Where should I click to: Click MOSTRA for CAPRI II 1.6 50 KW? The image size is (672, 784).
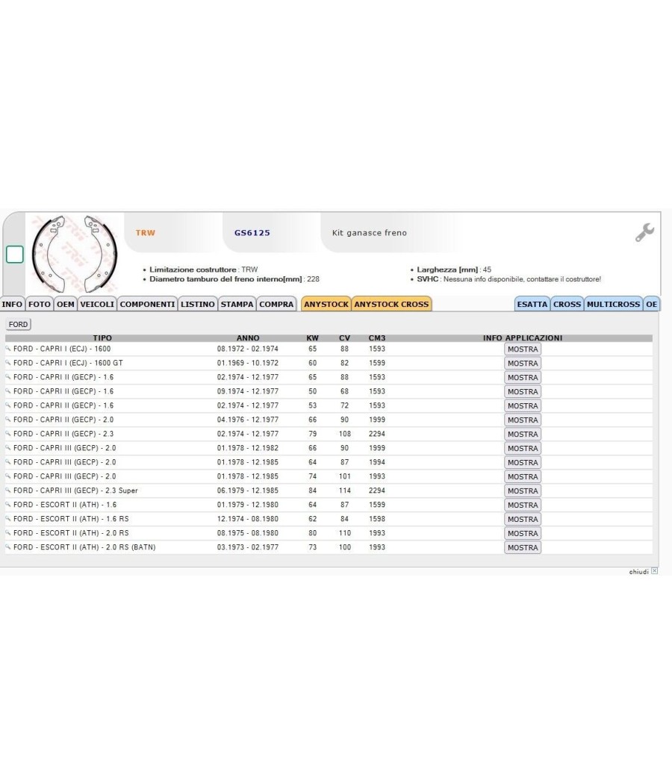click(x=523, y=391)
